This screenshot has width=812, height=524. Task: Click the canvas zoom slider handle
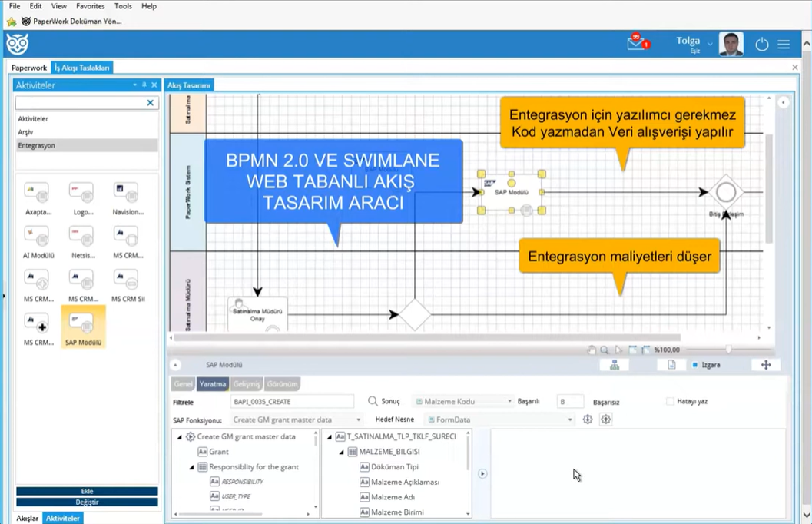tap(728, 350)
